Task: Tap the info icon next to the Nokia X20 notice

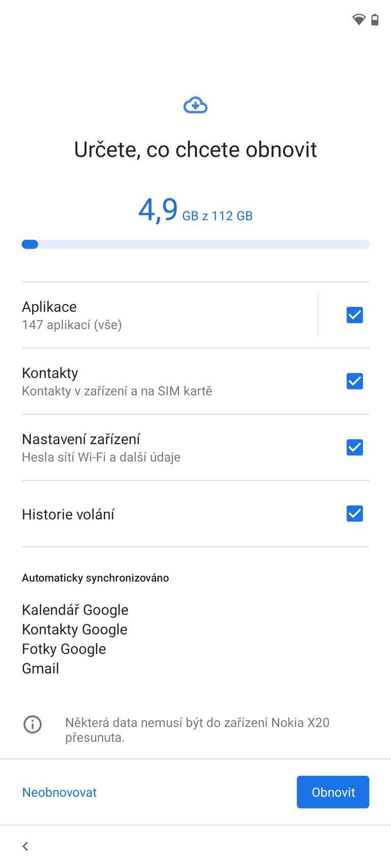Action: click(x=33, y=724)
